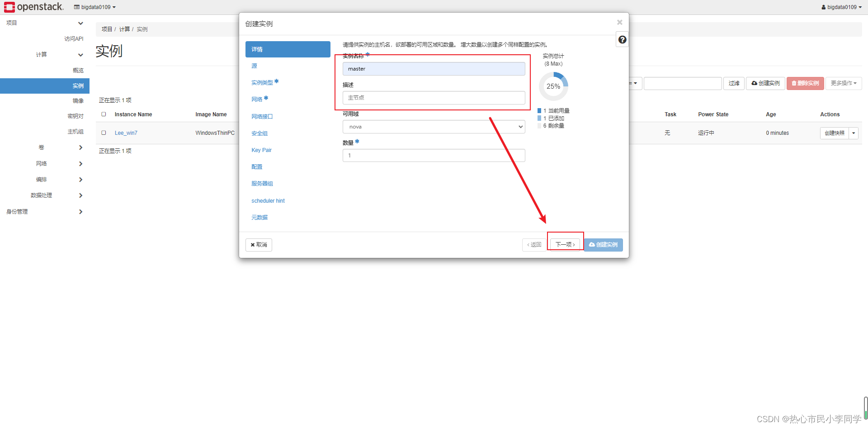This screenshot has height=428, width=868.
Task: Open the help question-mark icon in dialog
Action: coord(622,40)
